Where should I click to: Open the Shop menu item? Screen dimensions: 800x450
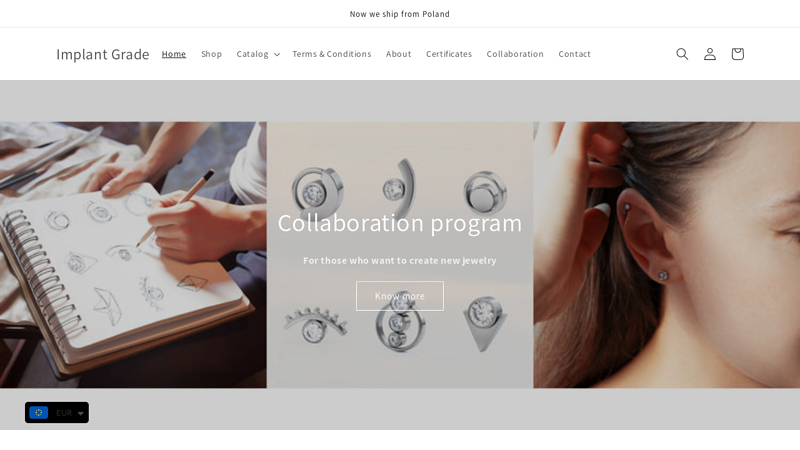211,54
